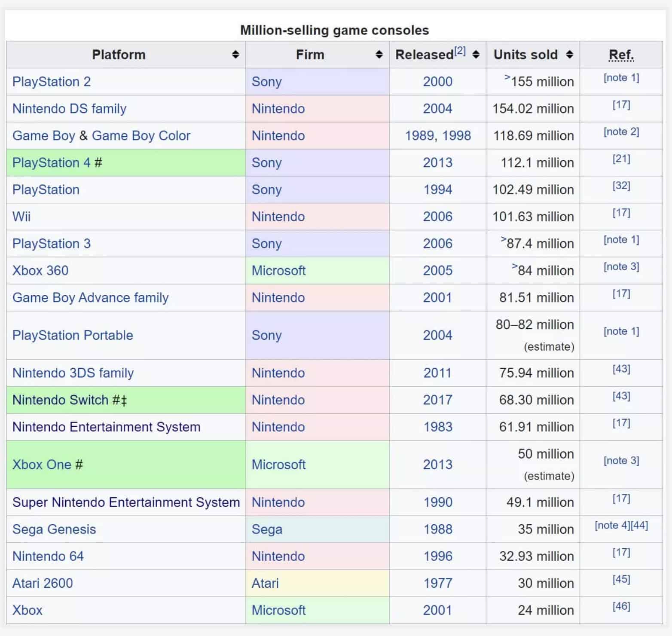Open the 1994 release year link
Image resolution: width=672 pixels, height=636 pixels.
tap(438, 190)
